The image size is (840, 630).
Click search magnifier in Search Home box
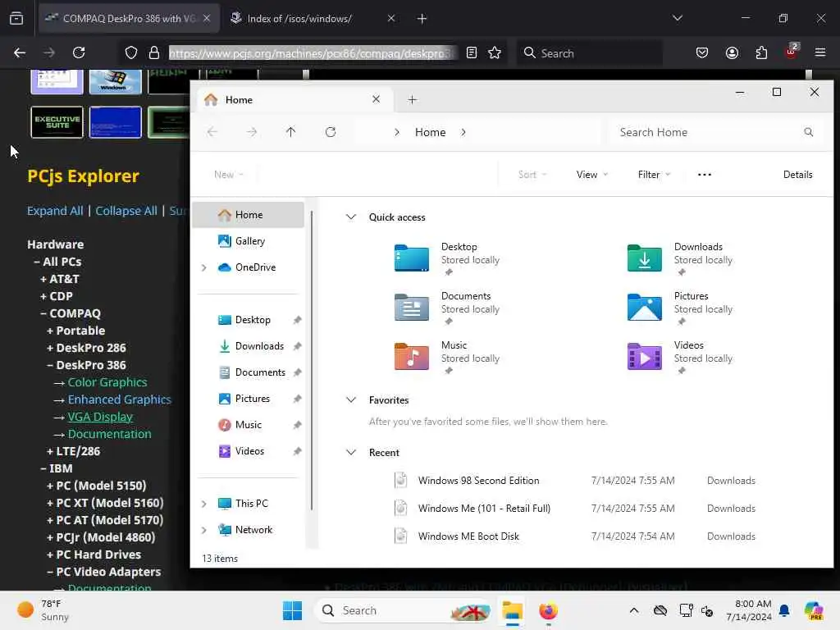[x=808, y=132]
